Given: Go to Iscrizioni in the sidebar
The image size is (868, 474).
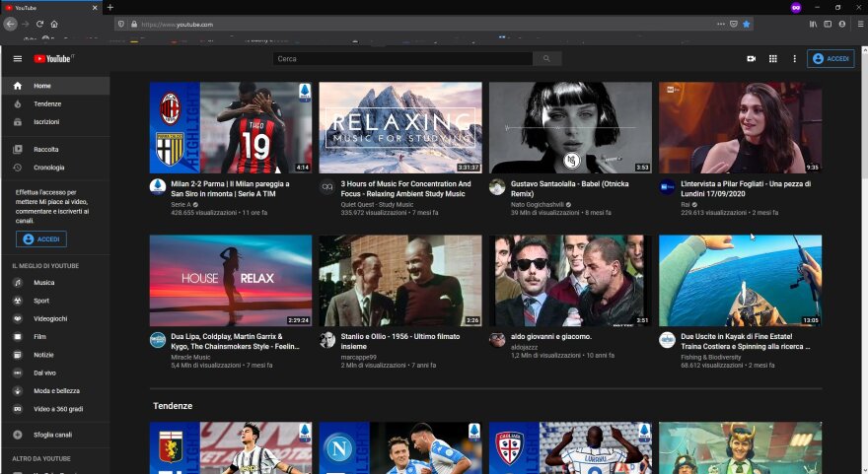Looking at the screenshot, I should [x=46, y=121].
